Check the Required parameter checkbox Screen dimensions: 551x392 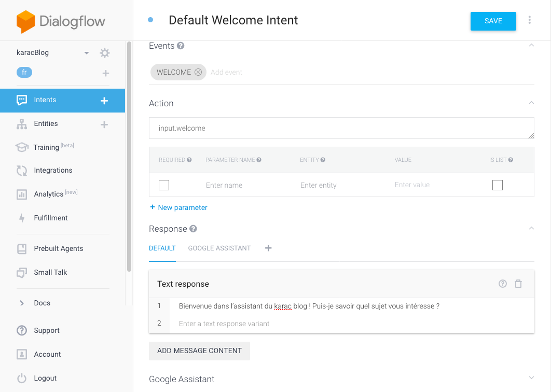pos(164,185)
